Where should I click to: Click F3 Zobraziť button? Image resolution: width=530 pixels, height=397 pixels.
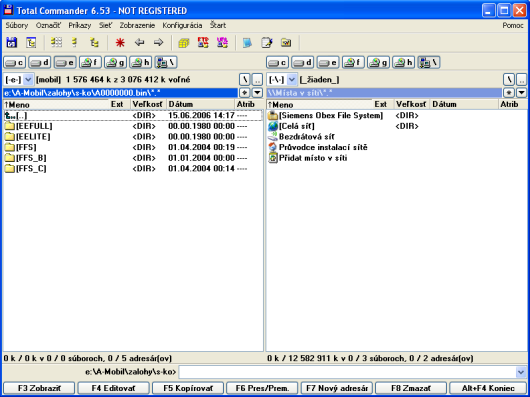[x=39, y=388]
